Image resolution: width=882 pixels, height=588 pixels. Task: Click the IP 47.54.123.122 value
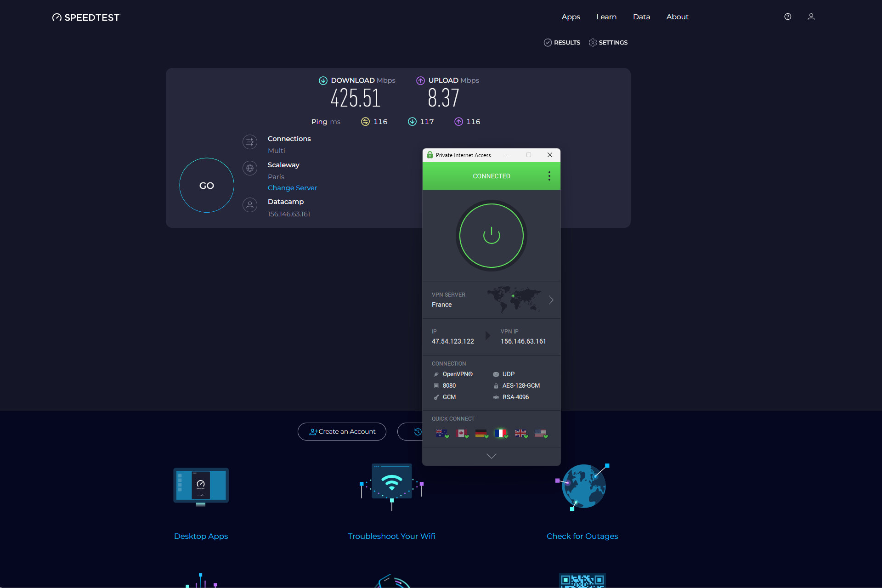(453, 341)
